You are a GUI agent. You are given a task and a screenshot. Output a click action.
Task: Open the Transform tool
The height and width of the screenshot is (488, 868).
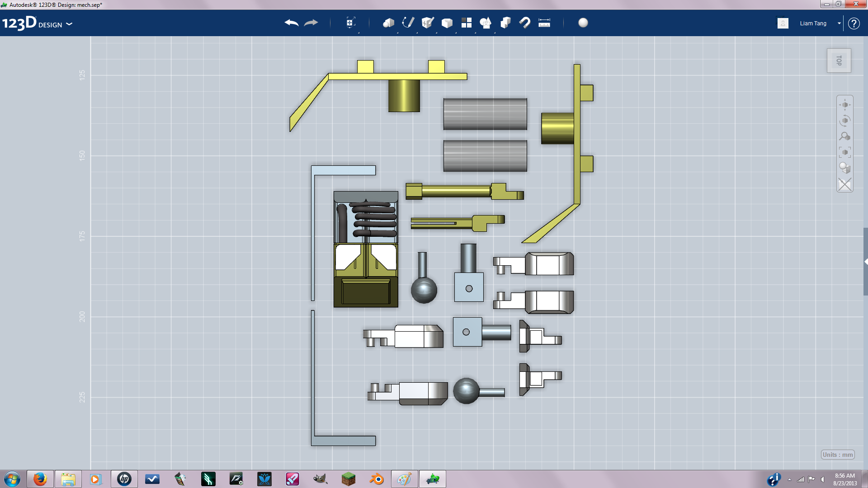(x=350, y=23)
